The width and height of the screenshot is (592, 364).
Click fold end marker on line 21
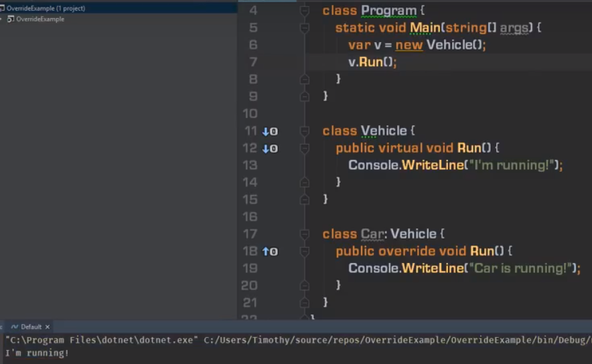pyautogui.click(x=304, y=303)
